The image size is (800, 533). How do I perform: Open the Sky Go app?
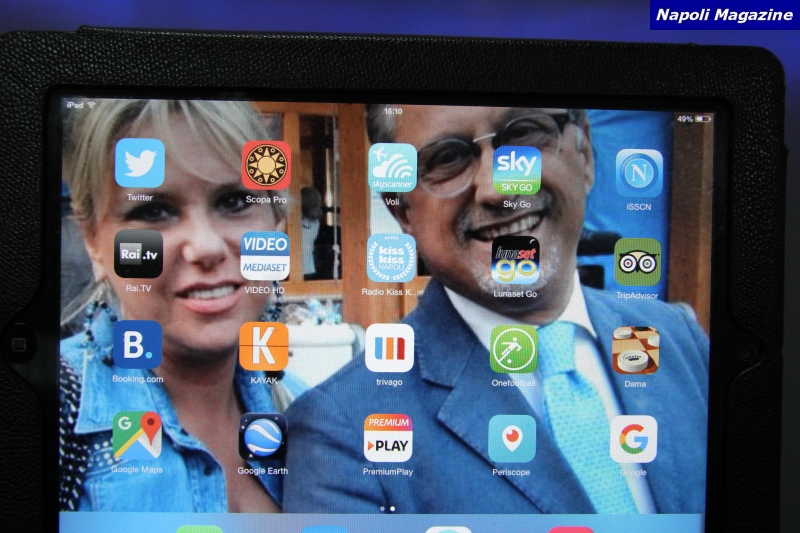(x=517, y=170)
